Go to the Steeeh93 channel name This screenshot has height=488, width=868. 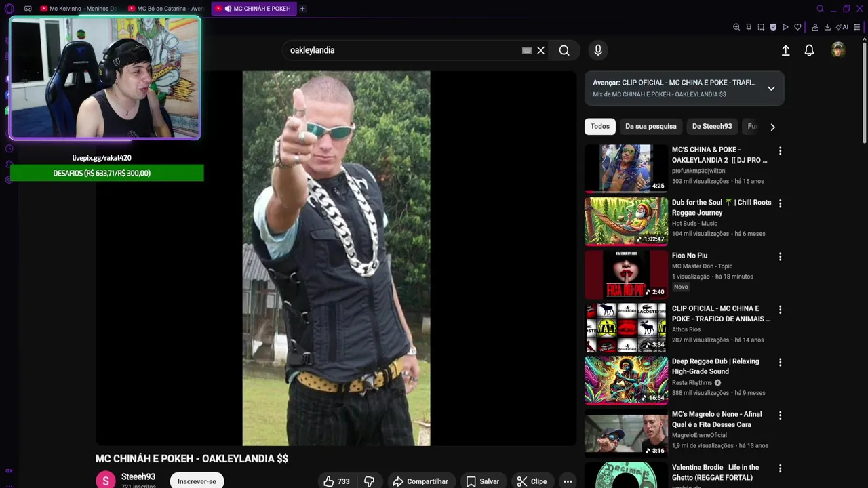pos(138,476)
